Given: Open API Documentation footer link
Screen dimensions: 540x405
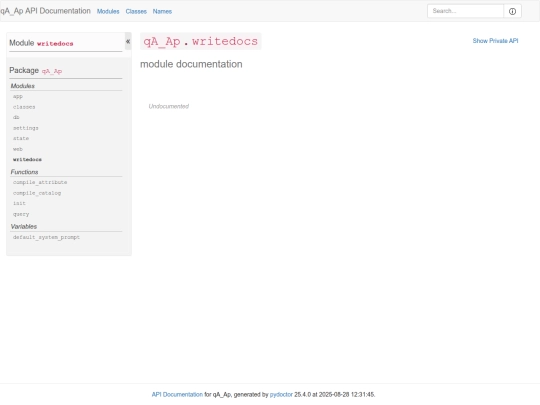Looking at the screenshot, I should (177, 394).
